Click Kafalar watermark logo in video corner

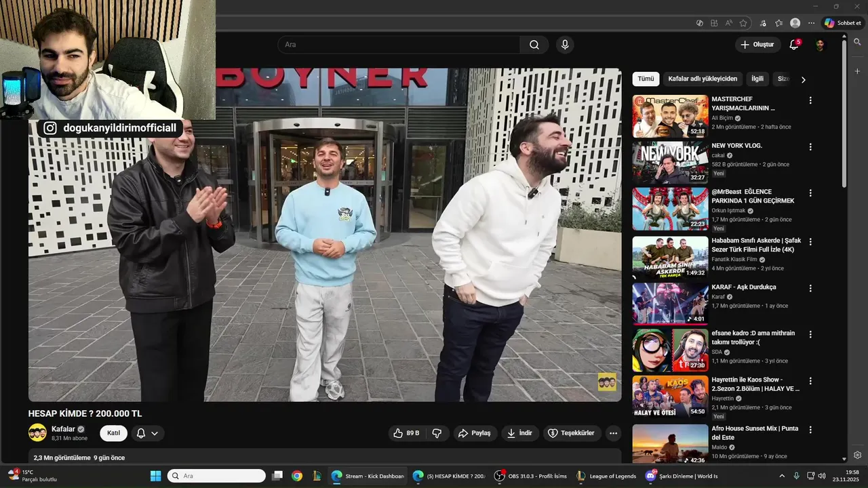click(607, 382)
